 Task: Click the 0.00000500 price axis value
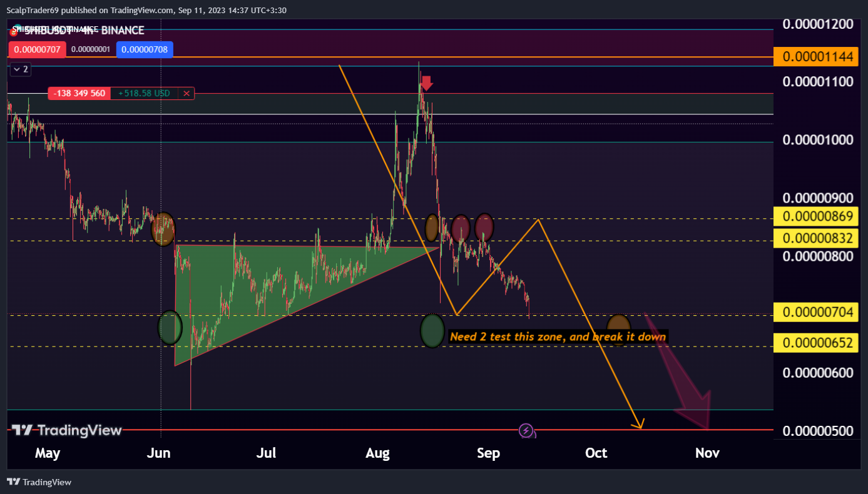(818, 431)
